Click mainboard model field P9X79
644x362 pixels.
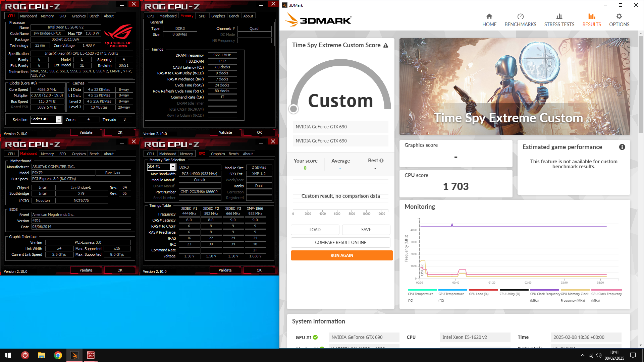click(x=63, y=173)
